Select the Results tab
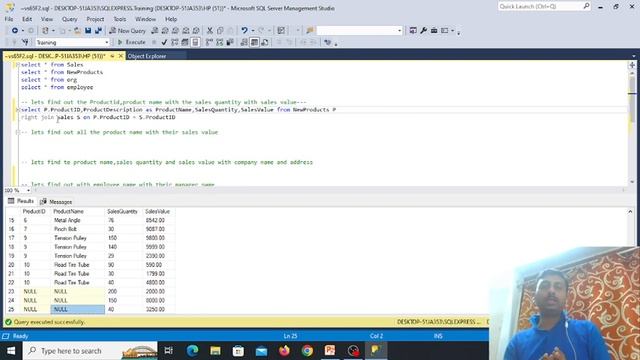Screen dimensions: 640x360 (21, 201)
